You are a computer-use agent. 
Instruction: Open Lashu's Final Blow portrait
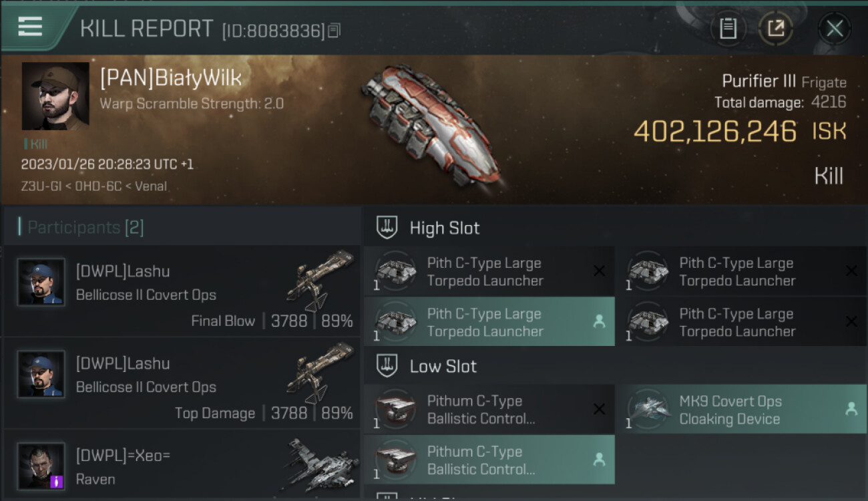tap(41, 282)
